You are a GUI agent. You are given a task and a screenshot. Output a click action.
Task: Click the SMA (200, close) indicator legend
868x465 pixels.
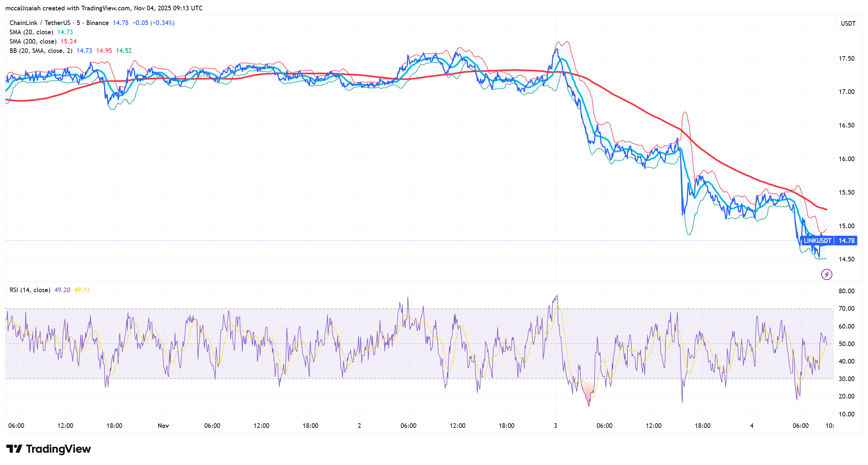click(x=33, y=41)
